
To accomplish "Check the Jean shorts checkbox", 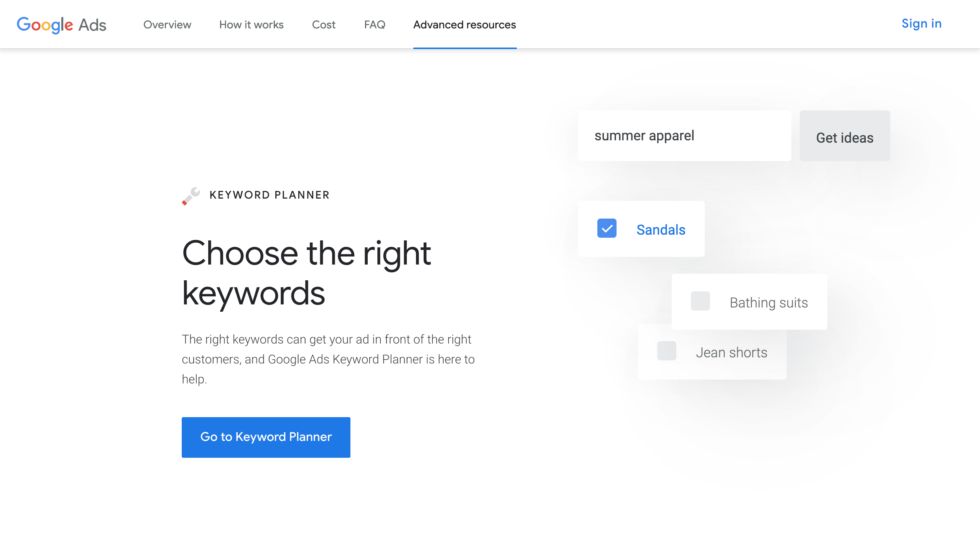I will click(x=666, y=351).
